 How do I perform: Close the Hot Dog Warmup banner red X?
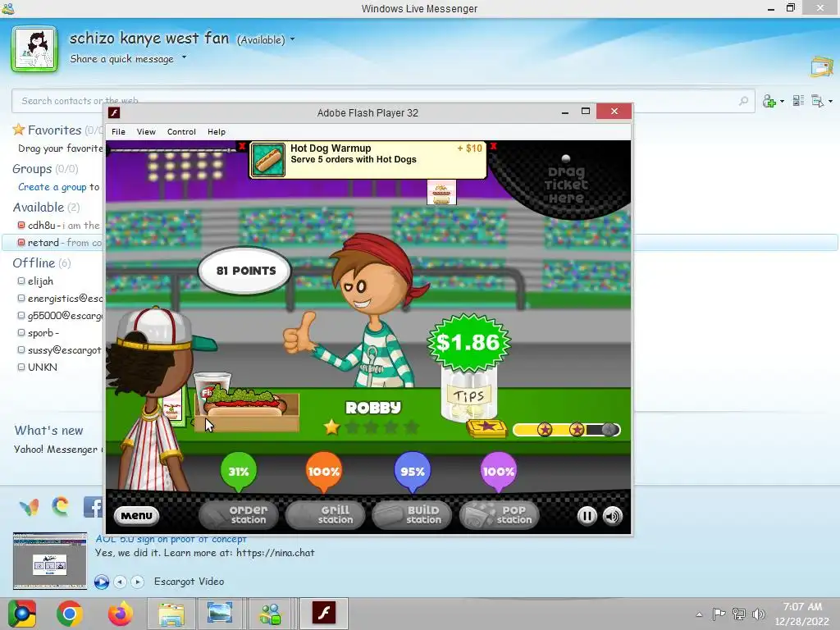(493, 146)
